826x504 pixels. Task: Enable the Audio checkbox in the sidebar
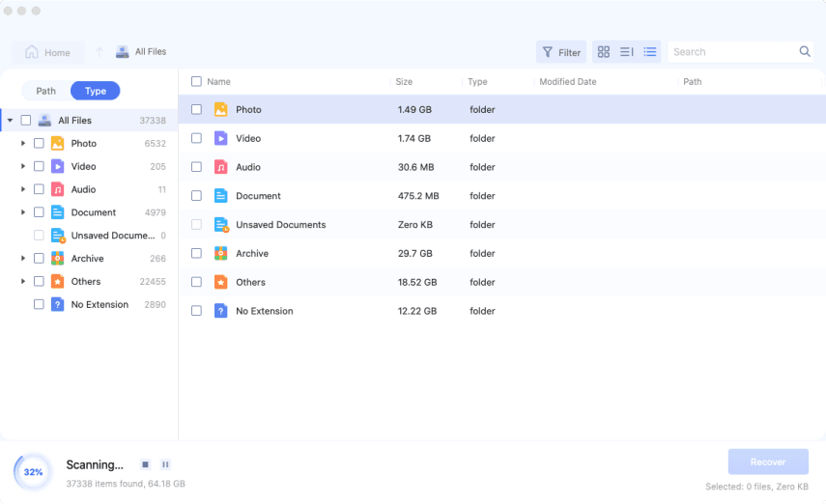point(39,189)
